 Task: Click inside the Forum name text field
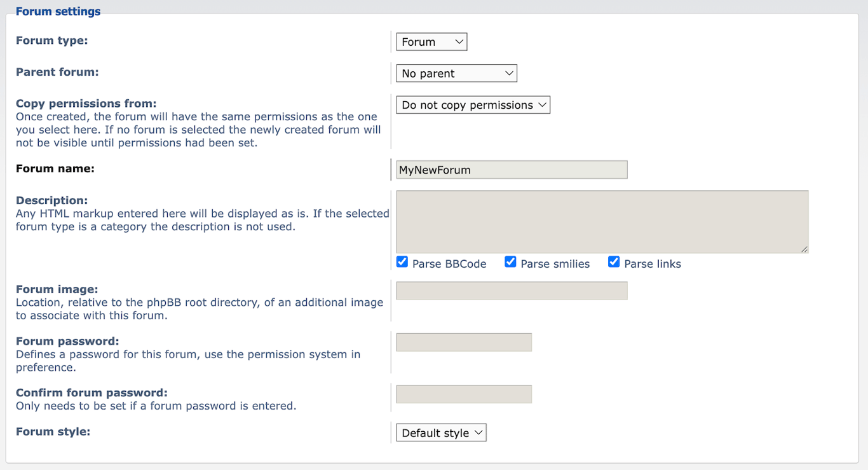(x=511, y=169)
